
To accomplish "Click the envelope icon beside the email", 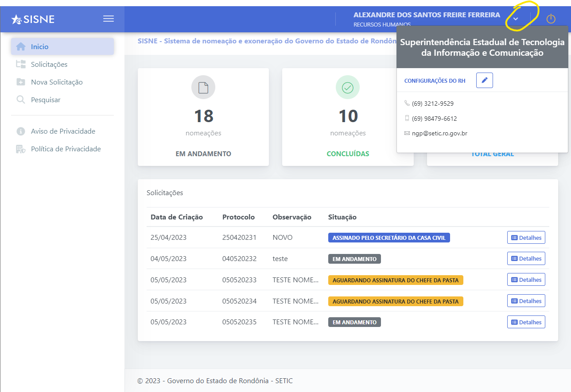I will (407, 133).
